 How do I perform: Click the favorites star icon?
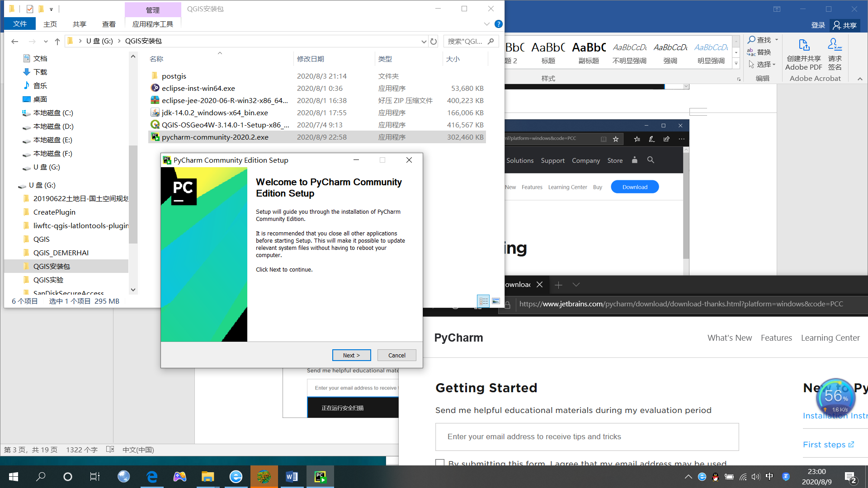616,139
